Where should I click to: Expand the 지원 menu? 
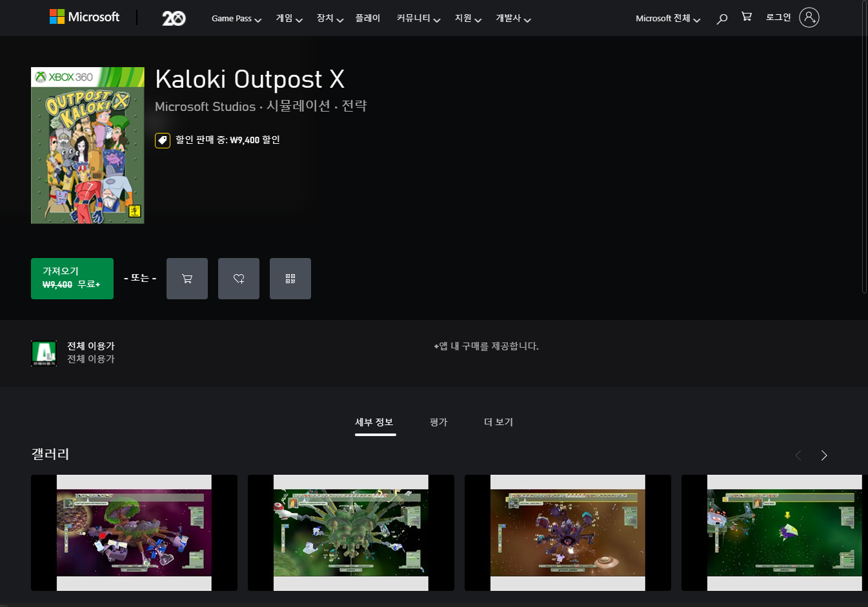(x=468, y=19)
